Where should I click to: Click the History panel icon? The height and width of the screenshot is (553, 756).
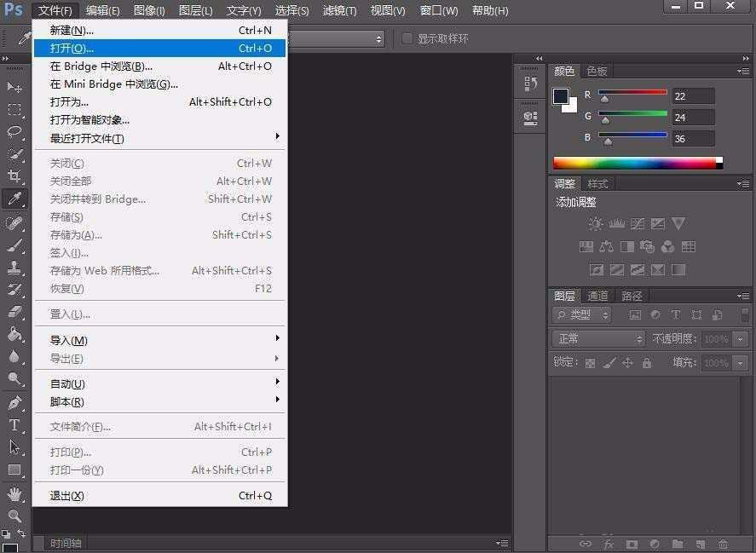coord(530,84)
